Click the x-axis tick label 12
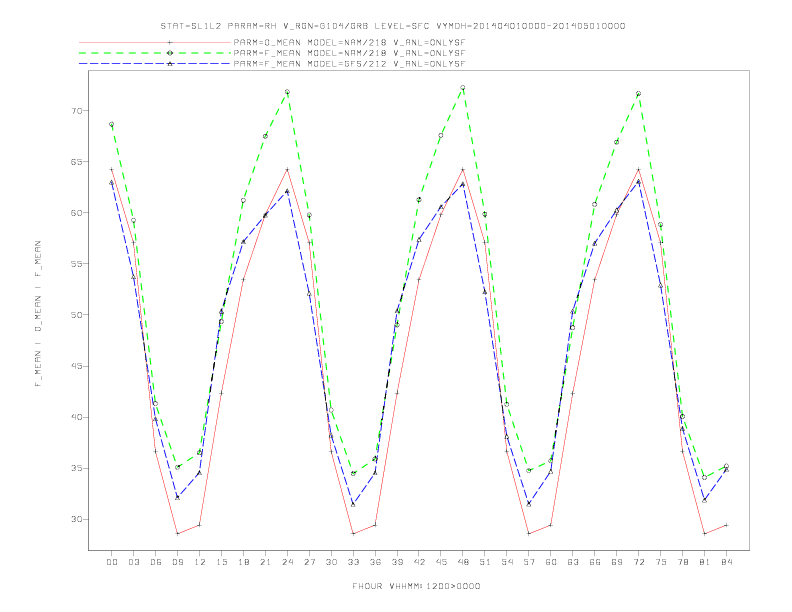Image resolution: width=792 pixels, height=612 pixels. (200, 562)
